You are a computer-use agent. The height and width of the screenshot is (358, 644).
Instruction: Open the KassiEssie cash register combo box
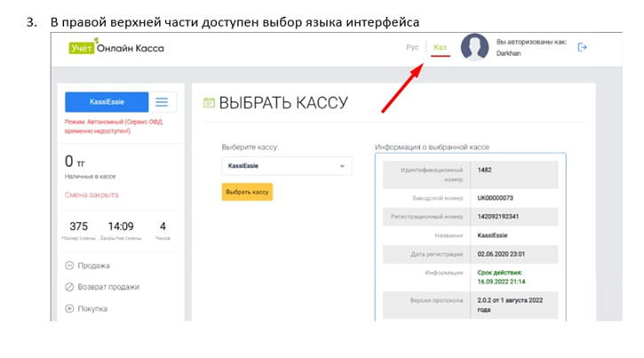click(286, 166)
